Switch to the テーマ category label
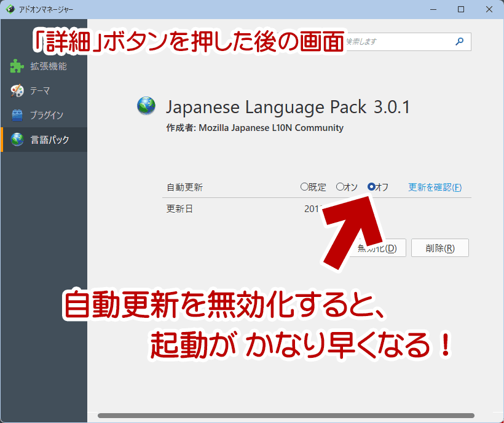Image resolution: width=504 pixels, height=423 pixels. pyautogui.click(x=41, y=91)
